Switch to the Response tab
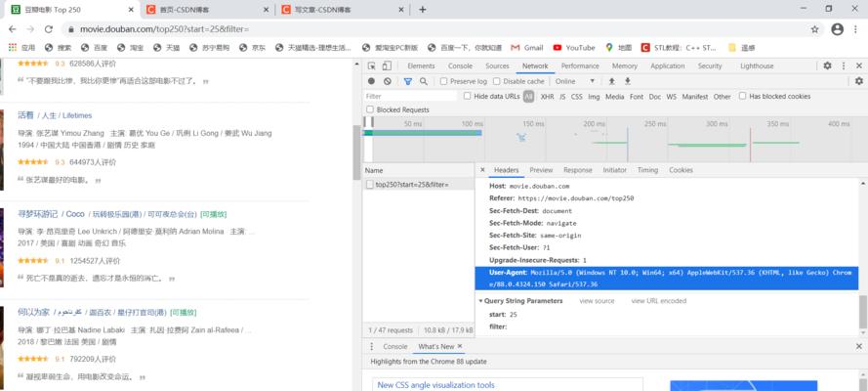 pyautogui.click(x=578, y=170)
